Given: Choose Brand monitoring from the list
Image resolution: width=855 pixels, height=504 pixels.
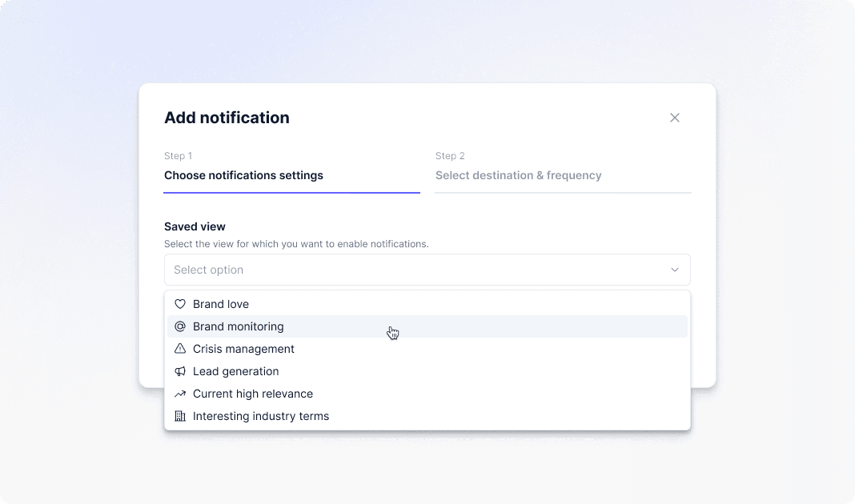Looking at the screenshot, I should pyautogui.click(x=239, y=326).
